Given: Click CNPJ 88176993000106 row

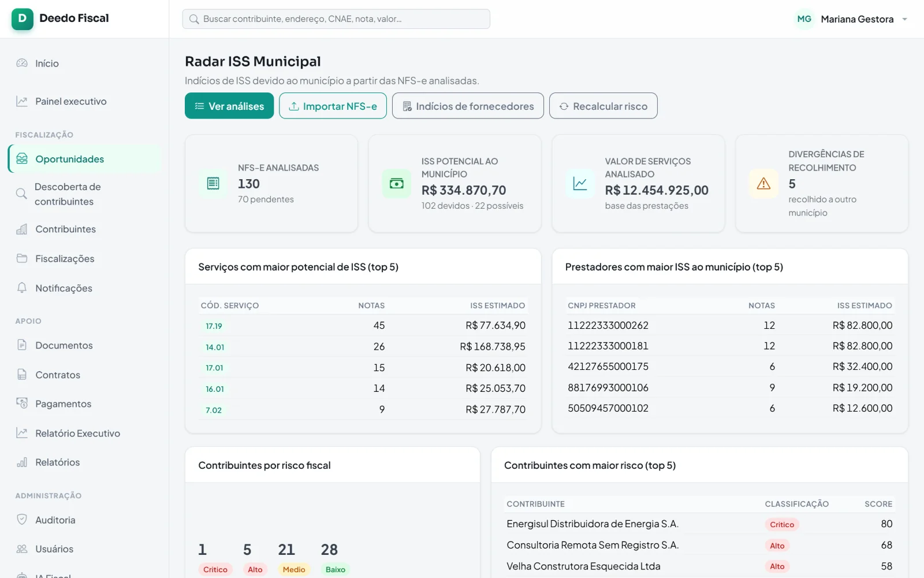Looking at the screenshot, I should coord(730,387).
